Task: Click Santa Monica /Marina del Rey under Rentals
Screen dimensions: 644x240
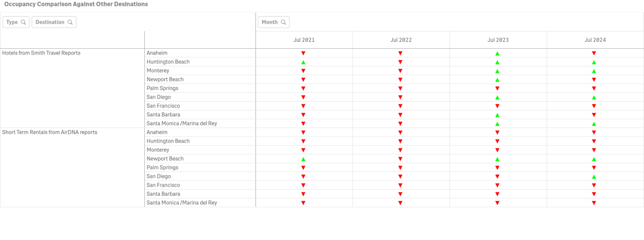Action: pos(181,202)
